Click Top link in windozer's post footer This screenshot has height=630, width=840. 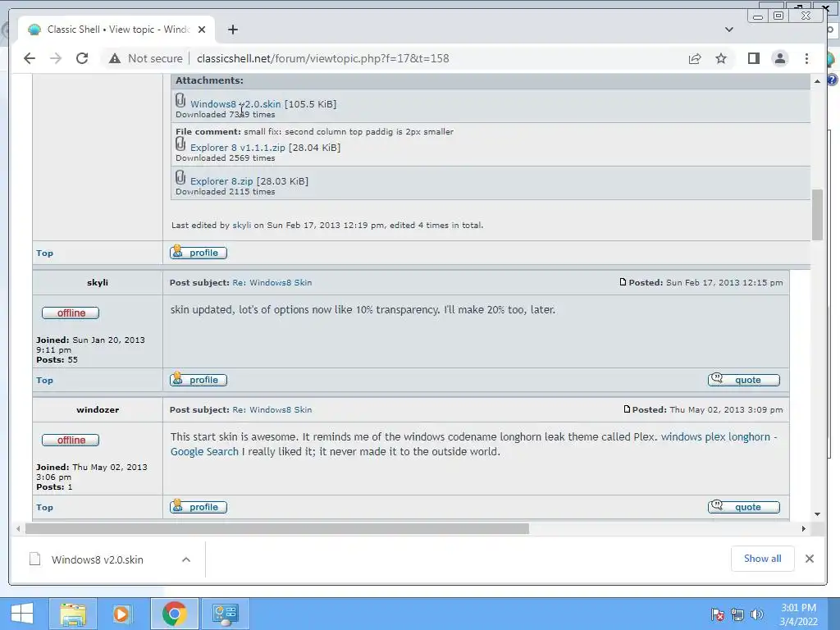[44, 507]
